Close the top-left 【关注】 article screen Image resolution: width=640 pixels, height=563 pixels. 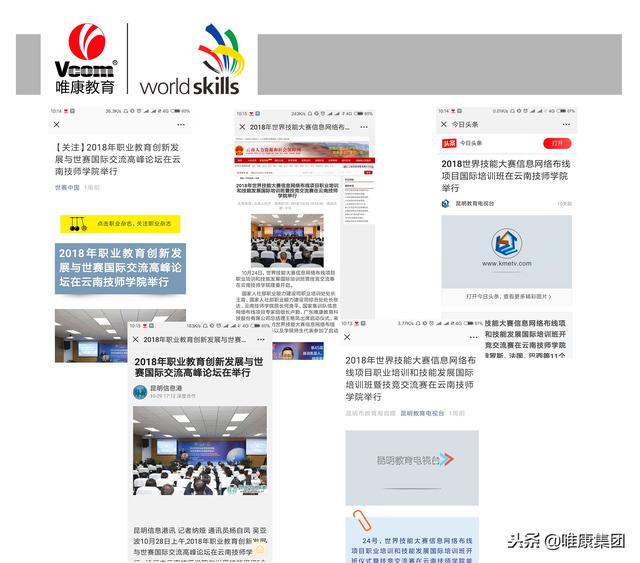coord(57,125)
